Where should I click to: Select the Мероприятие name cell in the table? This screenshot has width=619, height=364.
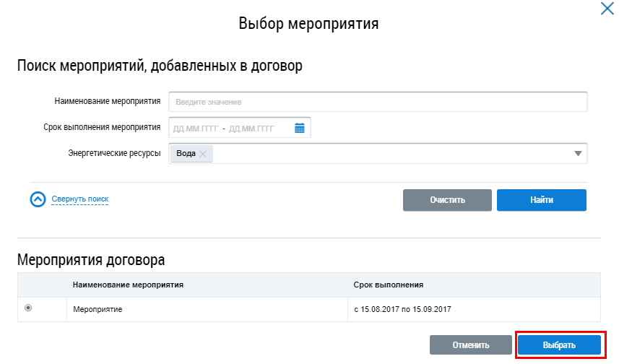[98, 309]
